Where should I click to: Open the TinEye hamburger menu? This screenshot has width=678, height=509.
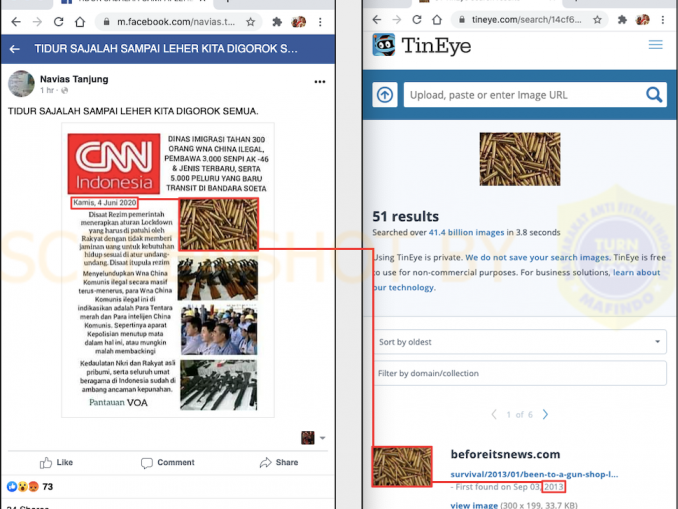click(656, 45)
